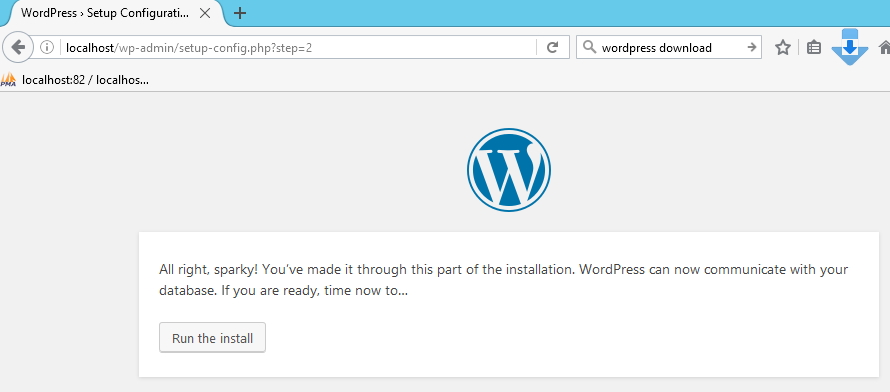Reload the page with the refresh icon
This screenshot has width=890, height=392.
click(x=552, y=48)
